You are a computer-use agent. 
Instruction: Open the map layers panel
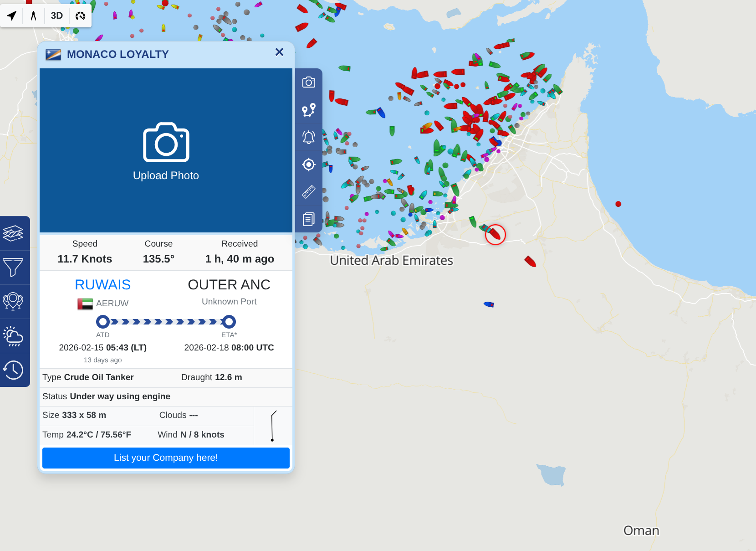13,233
